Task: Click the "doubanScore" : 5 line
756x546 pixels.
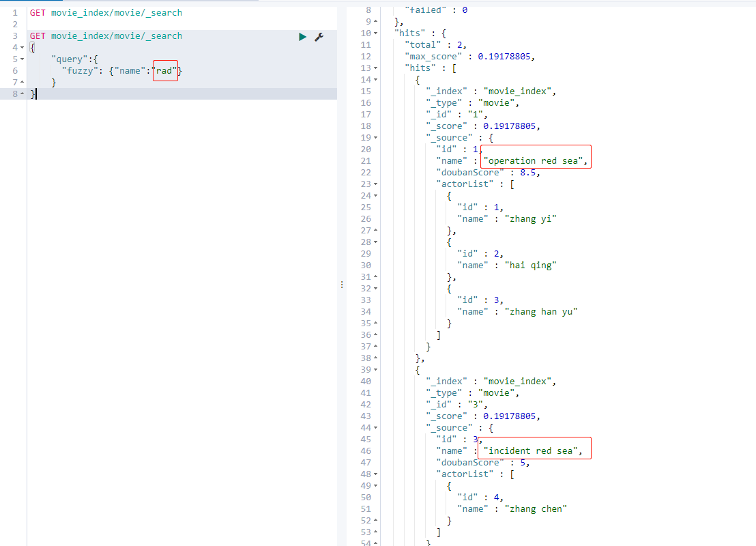Action: 482,463
